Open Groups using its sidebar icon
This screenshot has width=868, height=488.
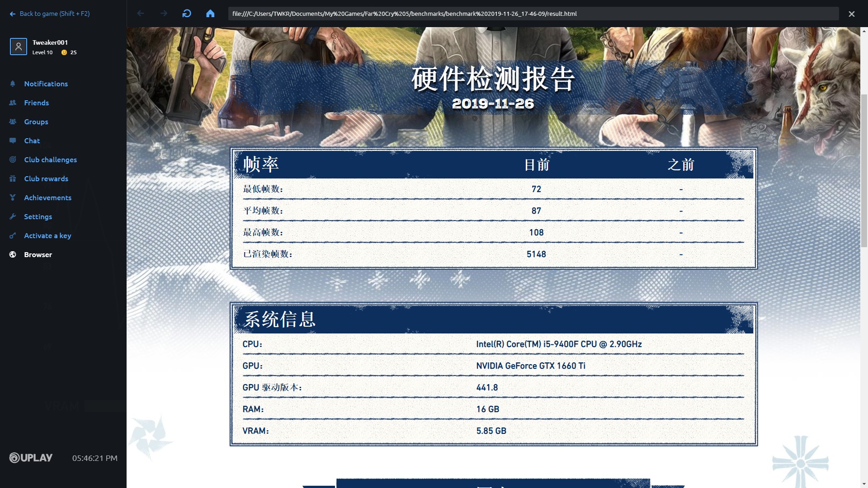pyautogui.click(x=14, y=122)
